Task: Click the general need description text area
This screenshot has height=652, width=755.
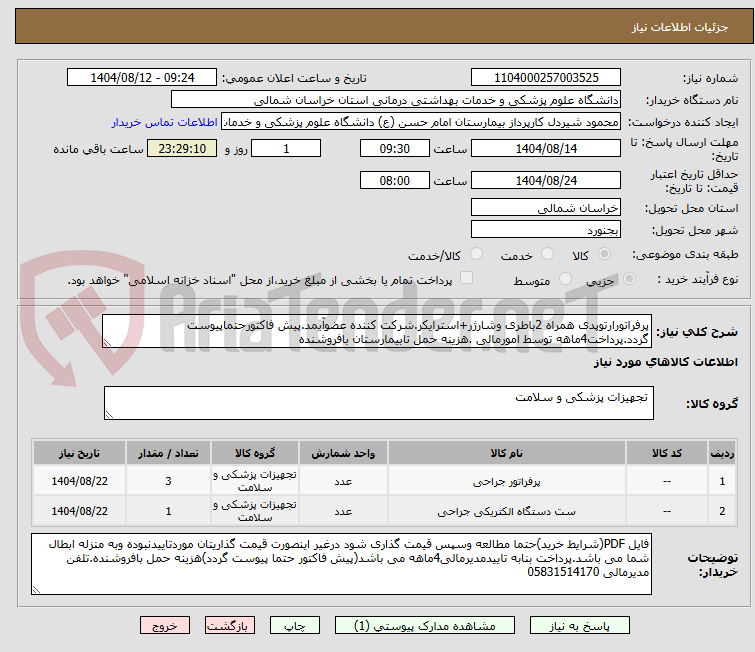Action: [x=377, y=331]
